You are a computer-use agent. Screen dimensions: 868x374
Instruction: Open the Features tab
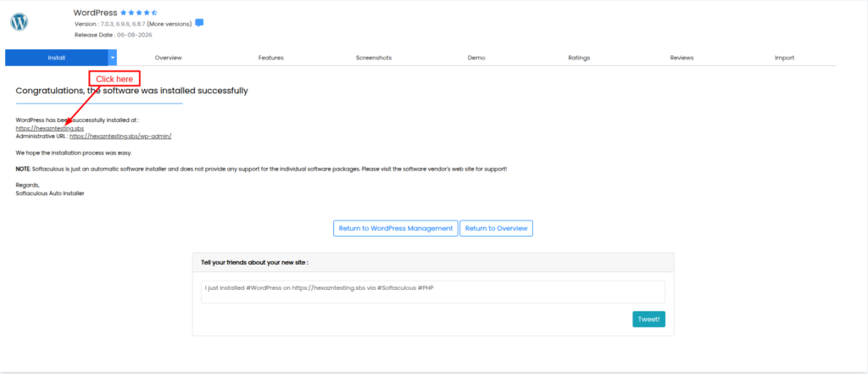pyautogui.click(x=271, y=58)
